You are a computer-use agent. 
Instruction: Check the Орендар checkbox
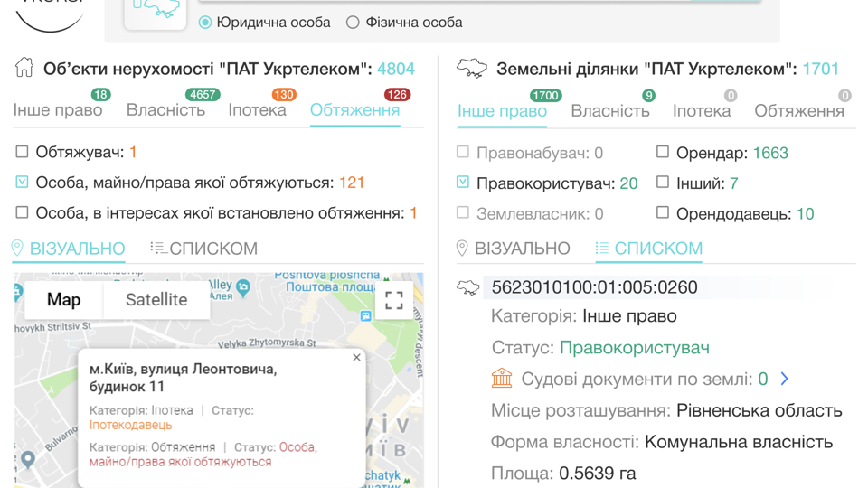pyautogui.click(x=663, y=152)
